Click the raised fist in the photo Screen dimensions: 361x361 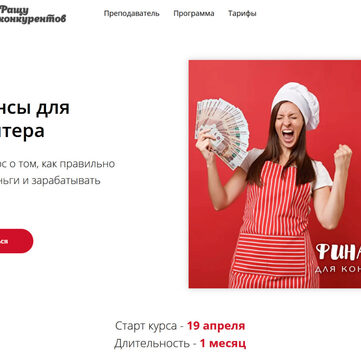click(x=343, y=157)
